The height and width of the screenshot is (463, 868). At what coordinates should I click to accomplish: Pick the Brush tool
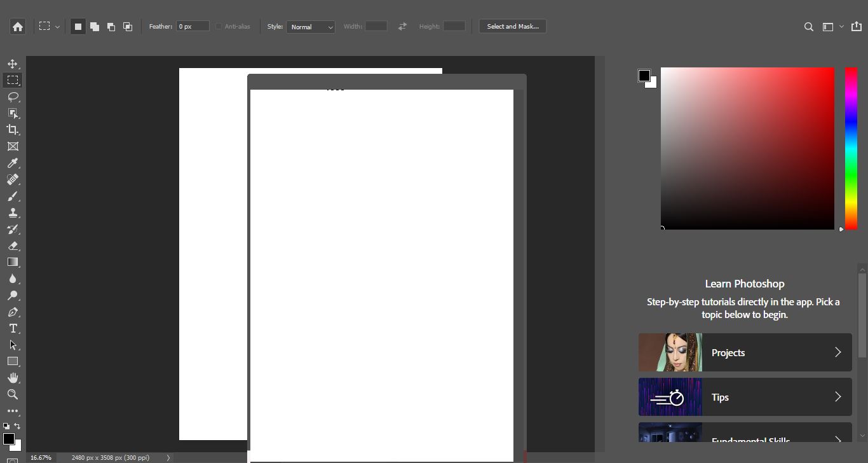pos(13,196)
